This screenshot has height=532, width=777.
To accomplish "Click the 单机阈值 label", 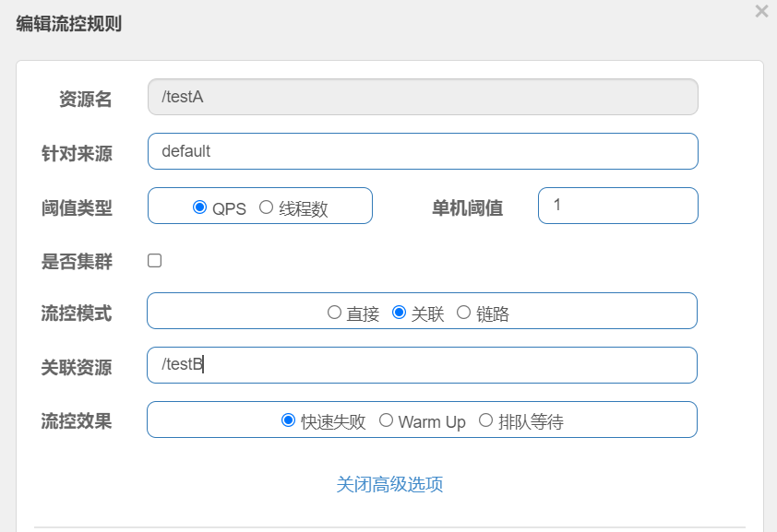I will tap(467, 207).
